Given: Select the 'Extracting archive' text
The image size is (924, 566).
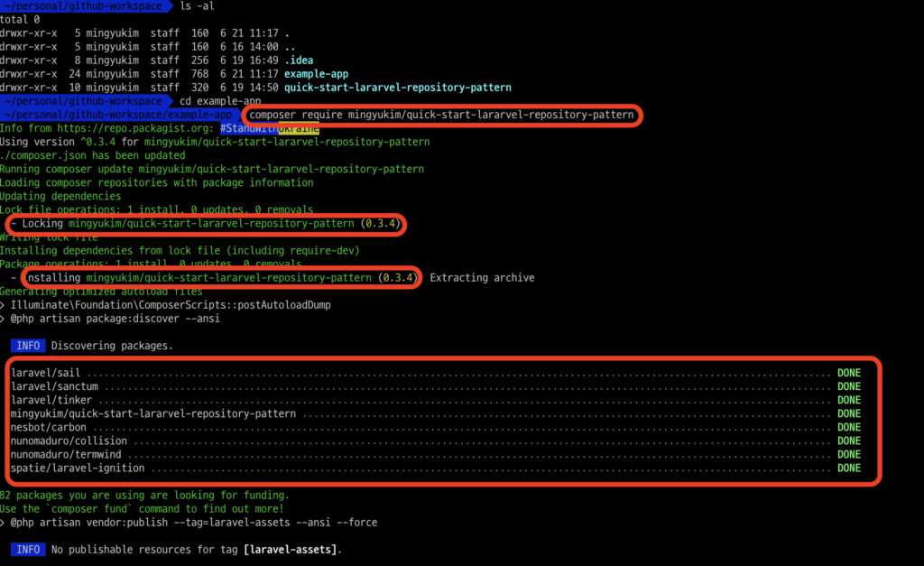Looking at the screenshot, I should pos(482,278).
